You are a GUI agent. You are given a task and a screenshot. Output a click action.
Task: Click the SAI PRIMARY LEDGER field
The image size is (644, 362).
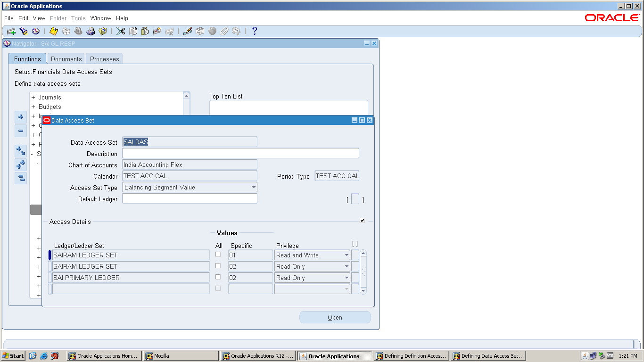pos(131,278)
